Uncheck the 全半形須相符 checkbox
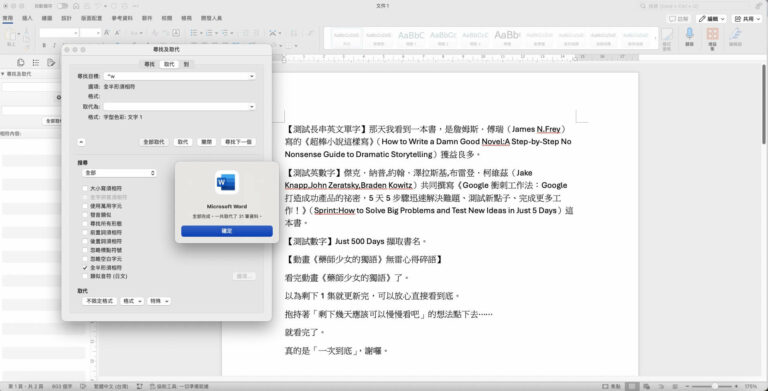The height and width of the screenshot is (391, 768). [86, 268]
